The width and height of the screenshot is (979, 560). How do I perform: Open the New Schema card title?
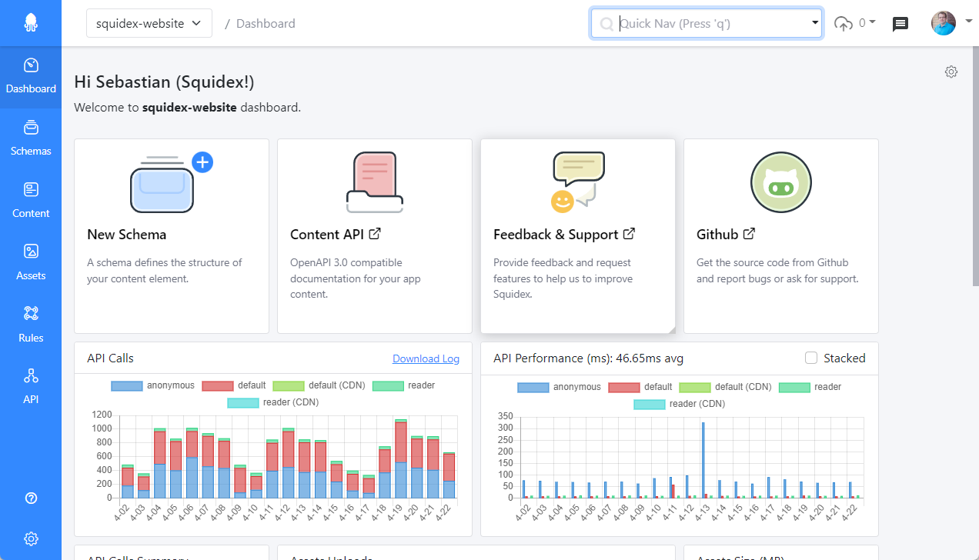click(x=127, y=235)
